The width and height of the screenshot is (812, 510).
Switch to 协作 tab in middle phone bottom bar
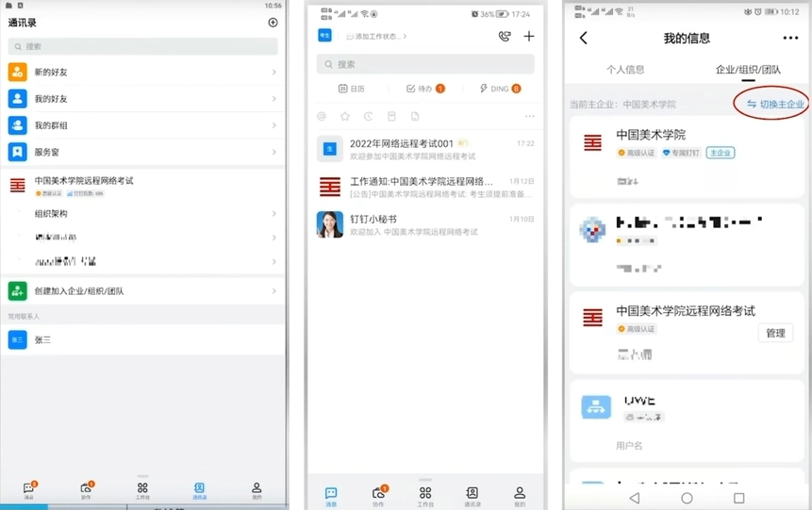point(378,496)
